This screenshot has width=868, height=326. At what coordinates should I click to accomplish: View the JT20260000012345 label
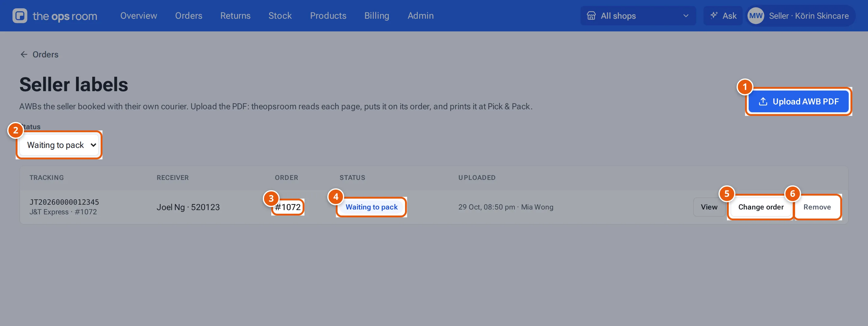click(709, 207)
